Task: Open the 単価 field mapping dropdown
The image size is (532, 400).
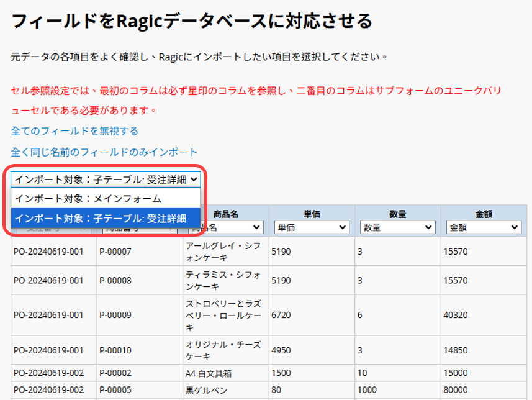Action: (x=312, y=227)
